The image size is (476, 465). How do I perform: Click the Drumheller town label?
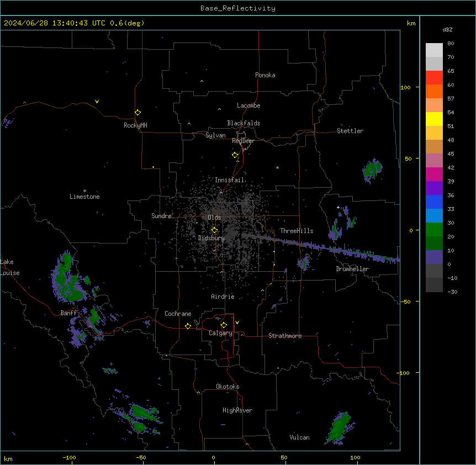click(352, 269)
